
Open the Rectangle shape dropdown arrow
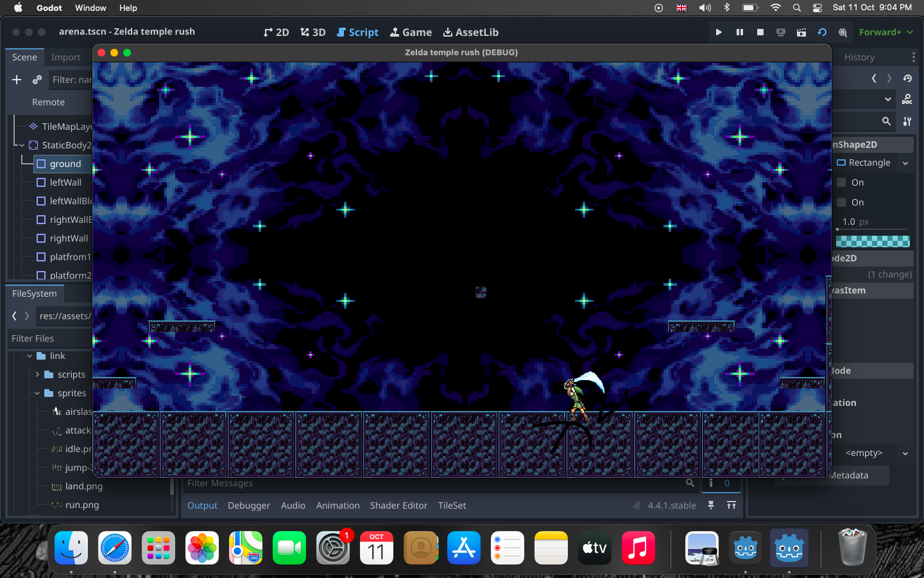pos(905,163)
